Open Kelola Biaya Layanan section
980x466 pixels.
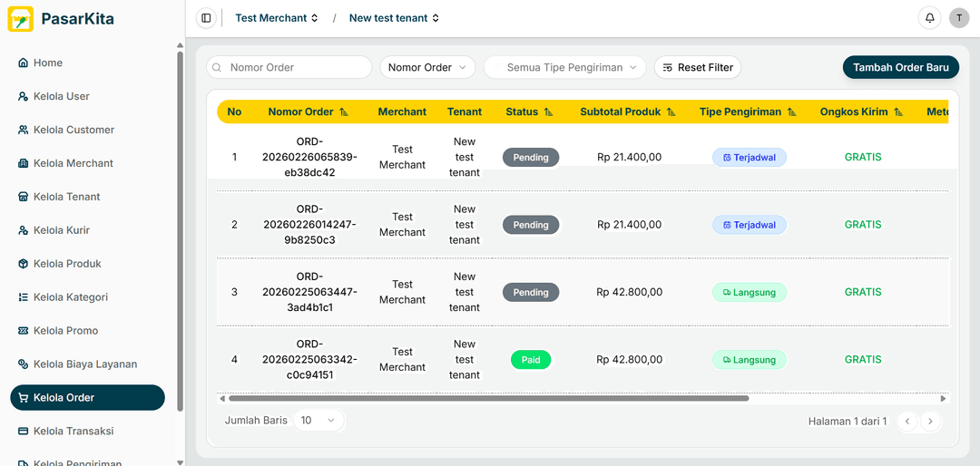(x=87, y=364)
